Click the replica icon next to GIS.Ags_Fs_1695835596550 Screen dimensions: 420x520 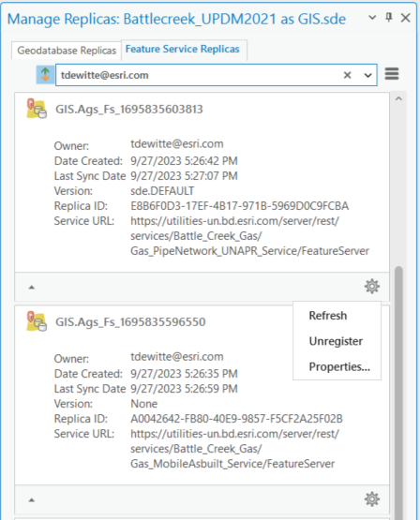[x=37, y=321]
